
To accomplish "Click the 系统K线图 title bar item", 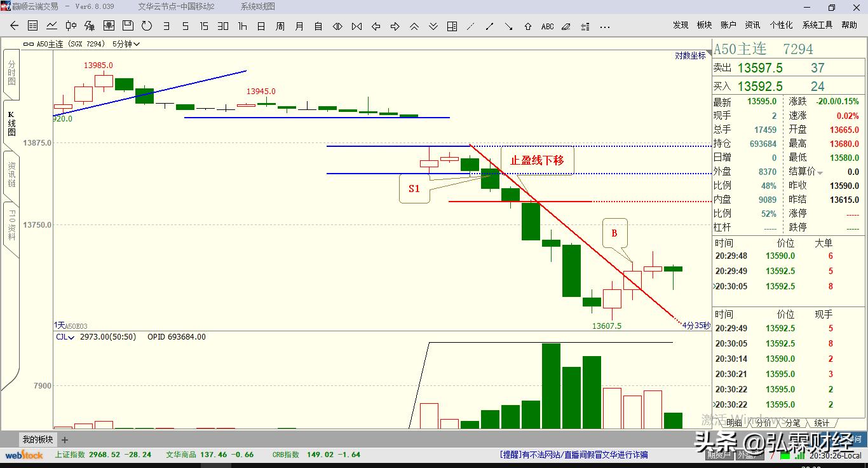I will coord(258,6).
